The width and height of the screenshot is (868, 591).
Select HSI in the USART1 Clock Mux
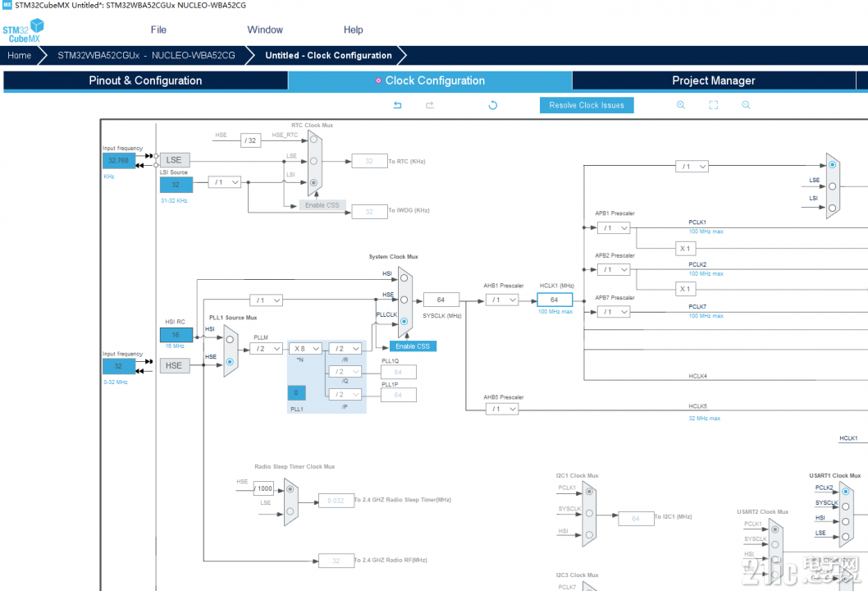pyautogui.click(x=845, y=522)
